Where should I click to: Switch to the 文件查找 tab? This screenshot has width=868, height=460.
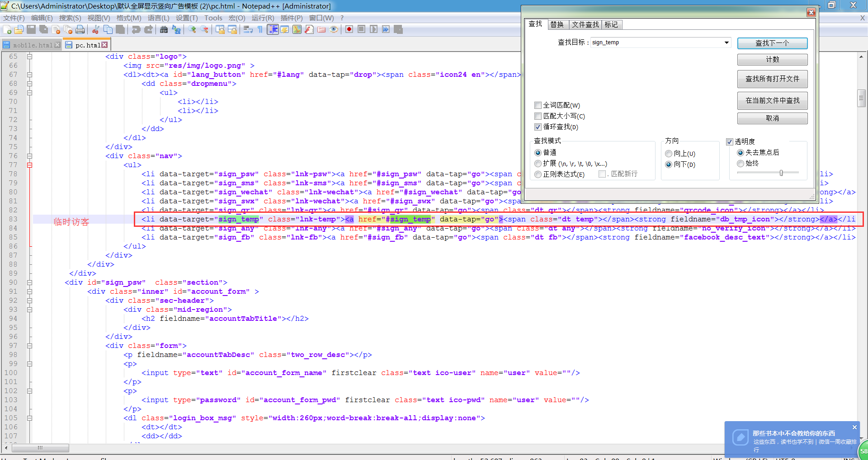point(585,24)
